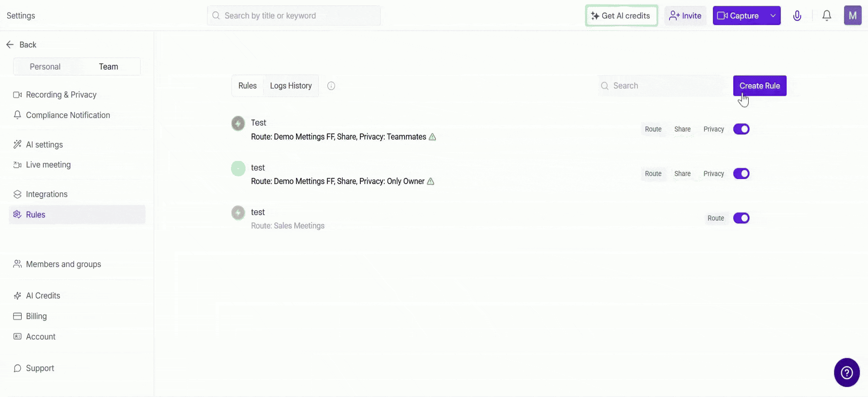Click the Sales Meetings rule lightning icon
This screenshot has height=397, width=868.
pos(238,213)
